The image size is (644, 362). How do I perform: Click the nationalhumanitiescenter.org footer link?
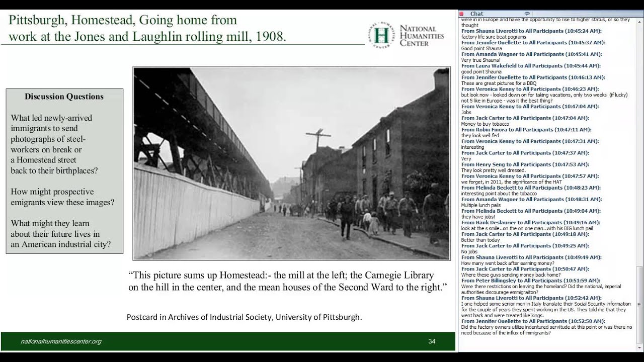click(61, 341)
